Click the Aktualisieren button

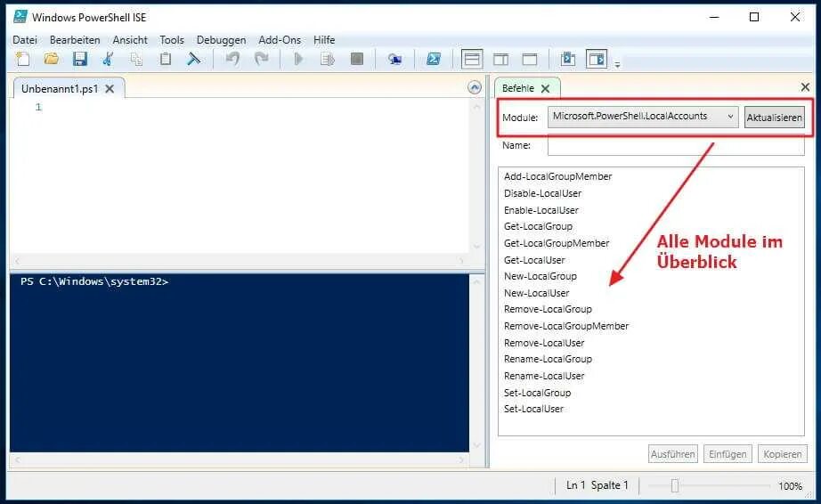tap(774, 118)
